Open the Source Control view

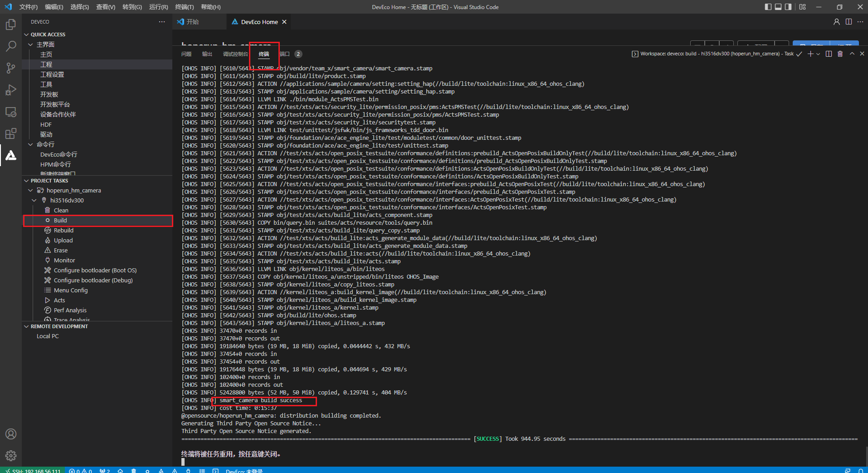11,68
